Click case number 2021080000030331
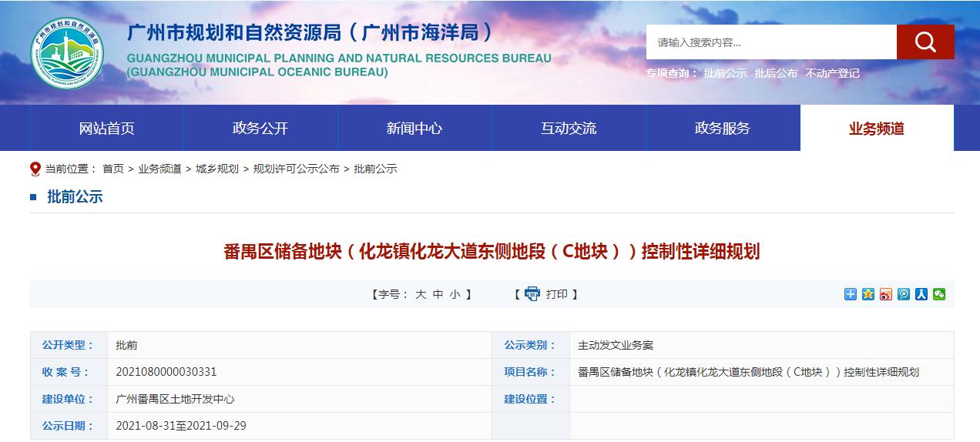This screenshot has height=442, width=980. click(x=166, y=372)
